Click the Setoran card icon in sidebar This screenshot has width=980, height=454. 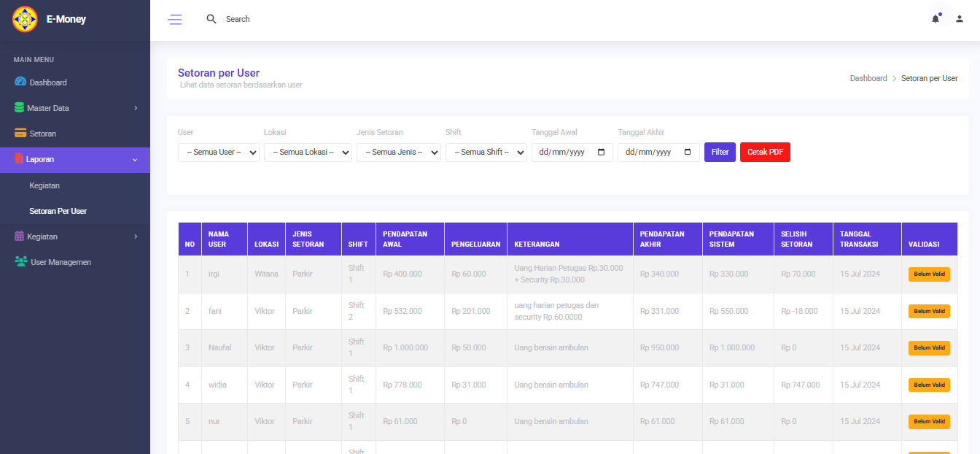tap(20, 134)
